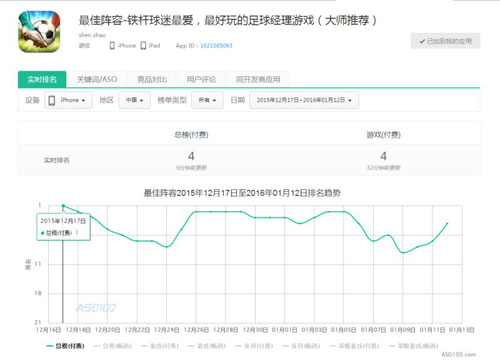
Task: Click the developer name shen zhao
Action: tap(92, 35)
